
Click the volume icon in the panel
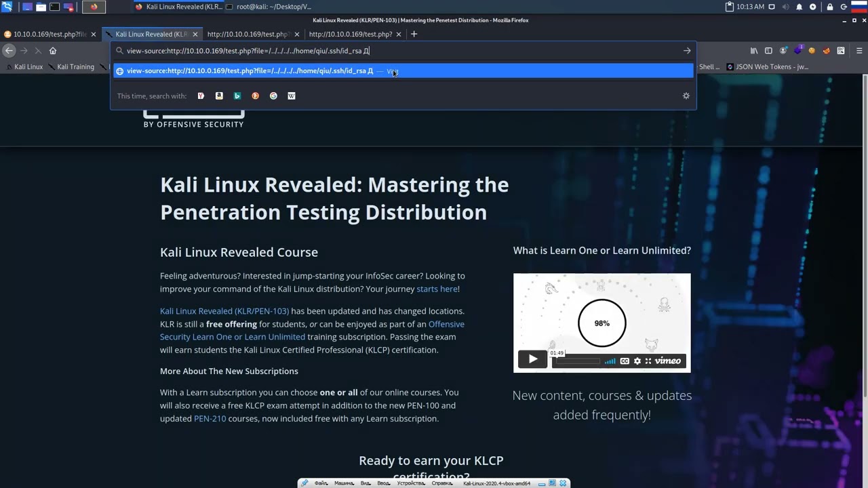click(786, 7)
